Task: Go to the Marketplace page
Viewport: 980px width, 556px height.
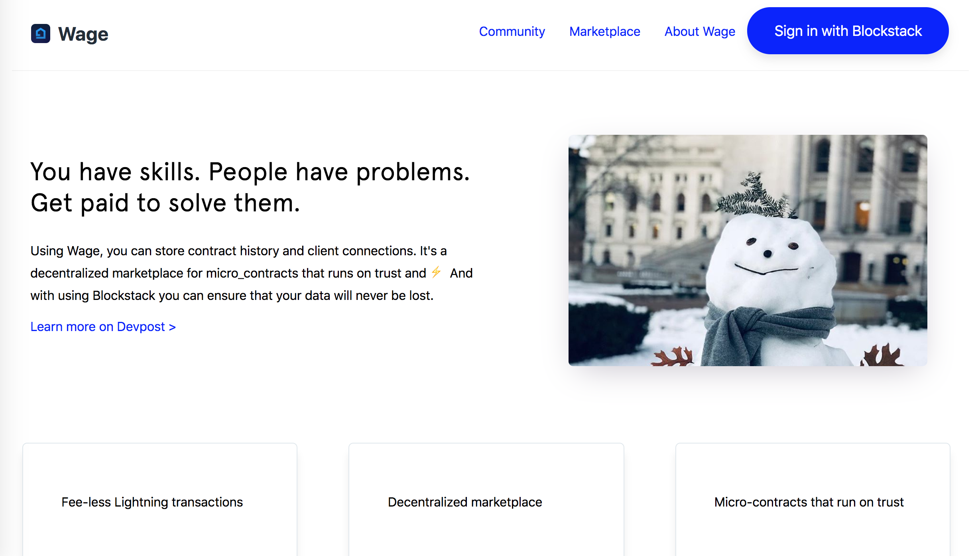Action: click(604, 32)
